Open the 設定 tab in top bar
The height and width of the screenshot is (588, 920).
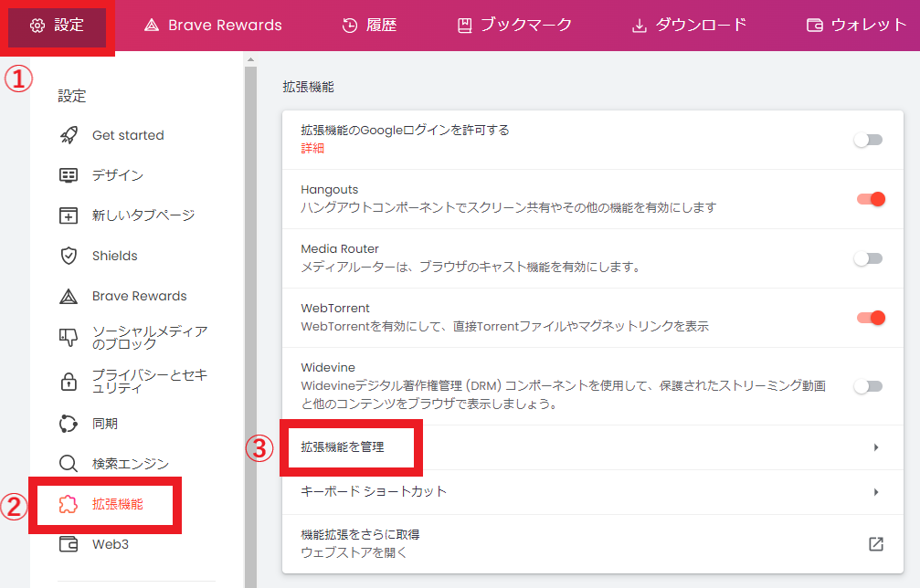(57, 26)
